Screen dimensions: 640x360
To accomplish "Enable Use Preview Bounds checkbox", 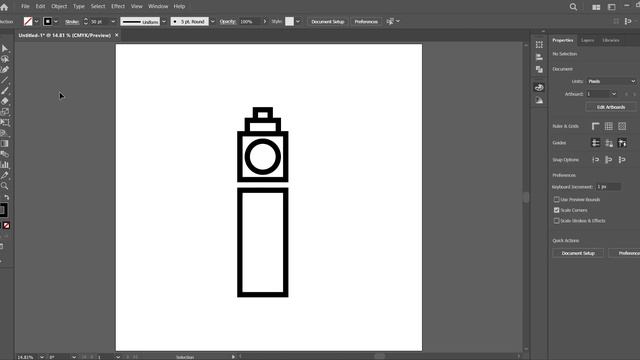I will pyautogui.click(x=556, y=200).
